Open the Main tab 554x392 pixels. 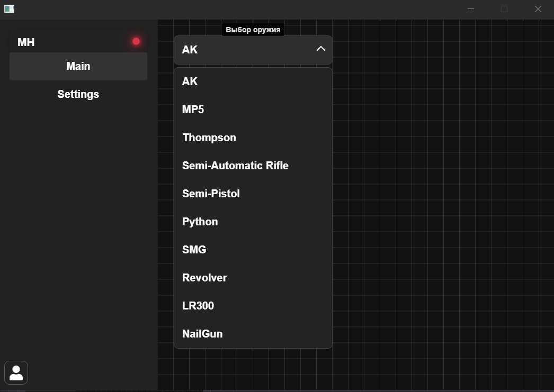(x=78, y=66)
